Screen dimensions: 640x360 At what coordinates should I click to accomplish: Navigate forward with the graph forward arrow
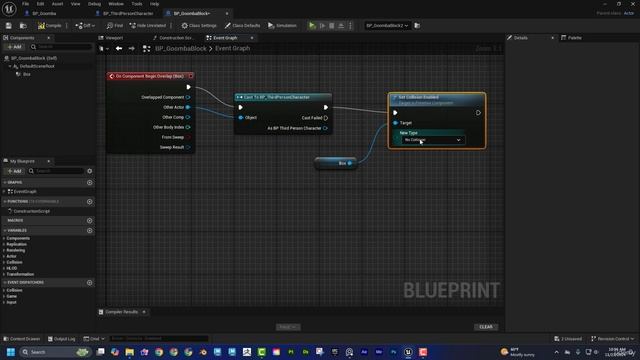131,49
